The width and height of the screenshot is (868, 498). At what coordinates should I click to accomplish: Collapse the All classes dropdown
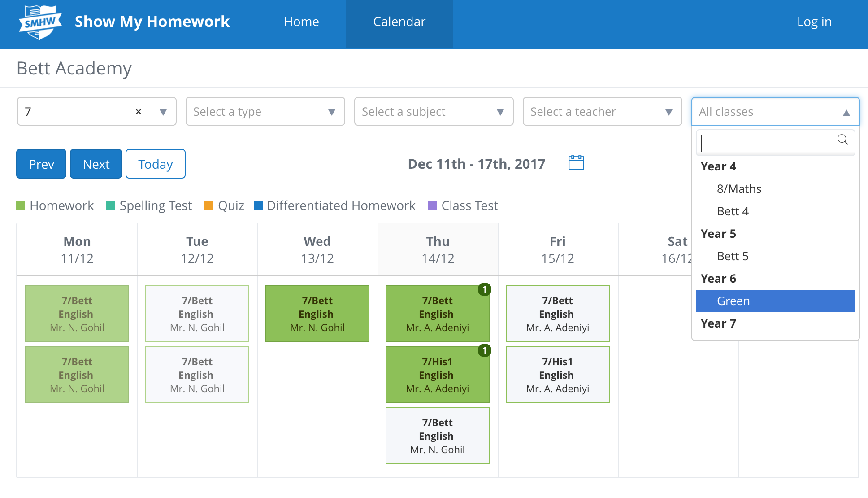pyautogui.click(x=776, y=111)
